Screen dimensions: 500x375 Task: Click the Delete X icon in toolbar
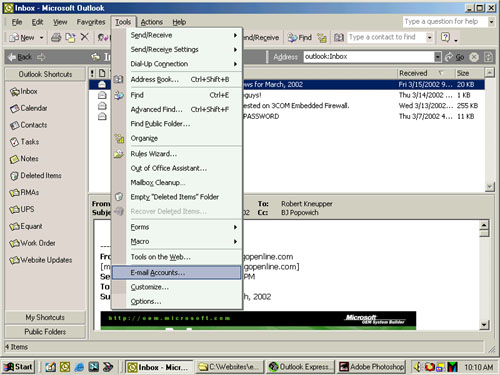(x=85, y=37)
